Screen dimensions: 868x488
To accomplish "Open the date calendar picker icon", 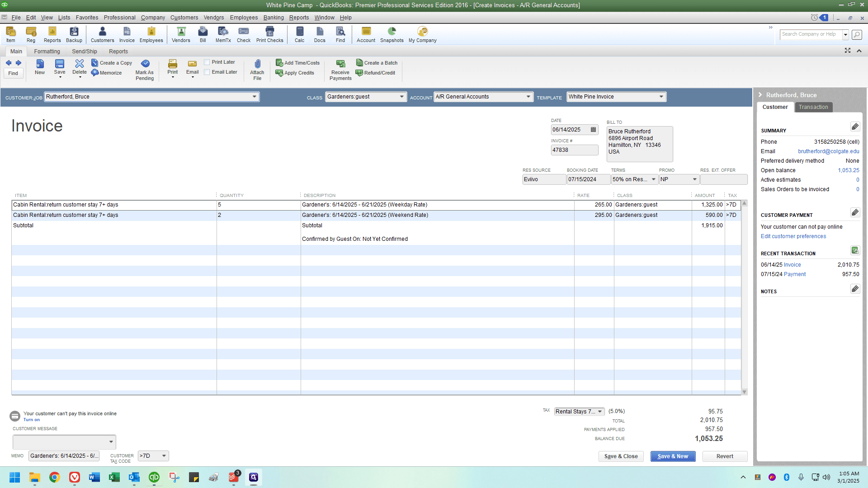I will pyautogui.click(x=594, y=130).
